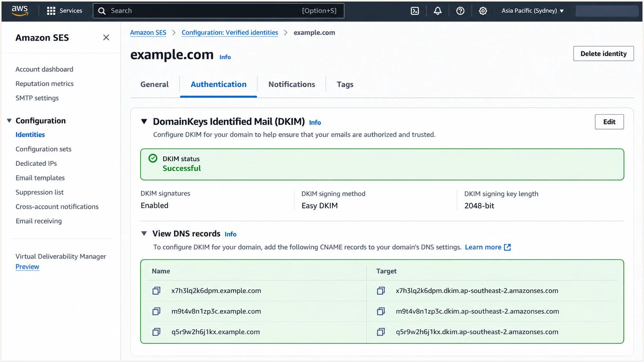This screenshot has width=644, height=362.
Task: Copy target x7h3lq2k6dpm.dkim.ap-southeast-2.amazonses.com
Action: pyautogui.click(x=381, y=291)
